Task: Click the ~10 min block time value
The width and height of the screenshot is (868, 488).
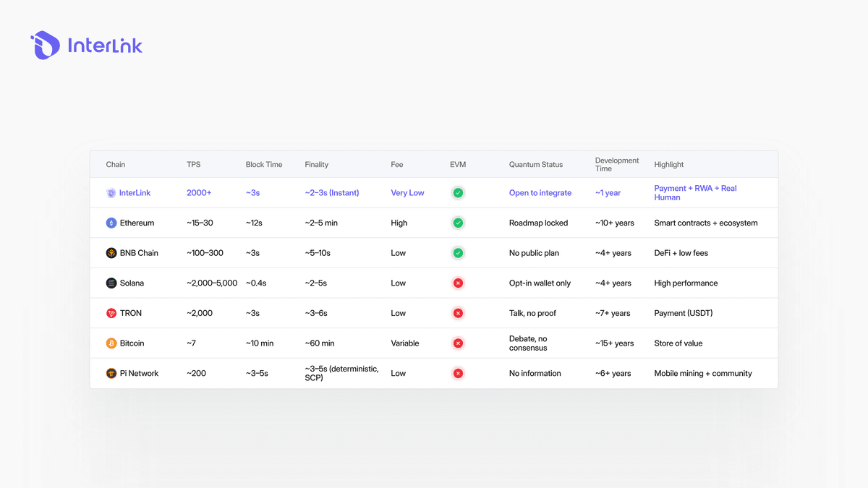Action: point(260,343)
